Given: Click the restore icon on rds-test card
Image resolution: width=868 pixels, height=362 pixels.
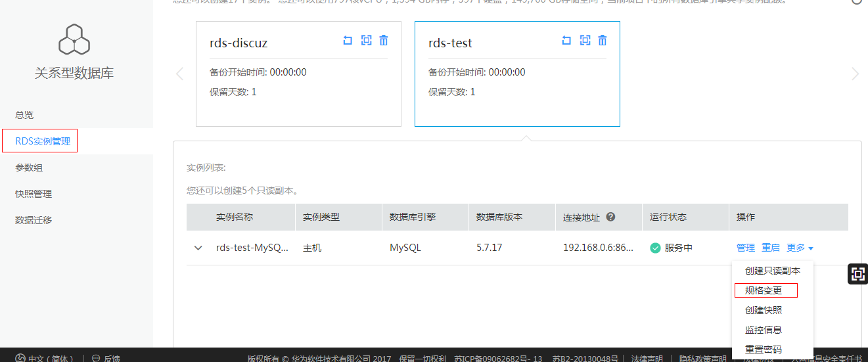Looking at the screenshot, I should coord(566,40).
